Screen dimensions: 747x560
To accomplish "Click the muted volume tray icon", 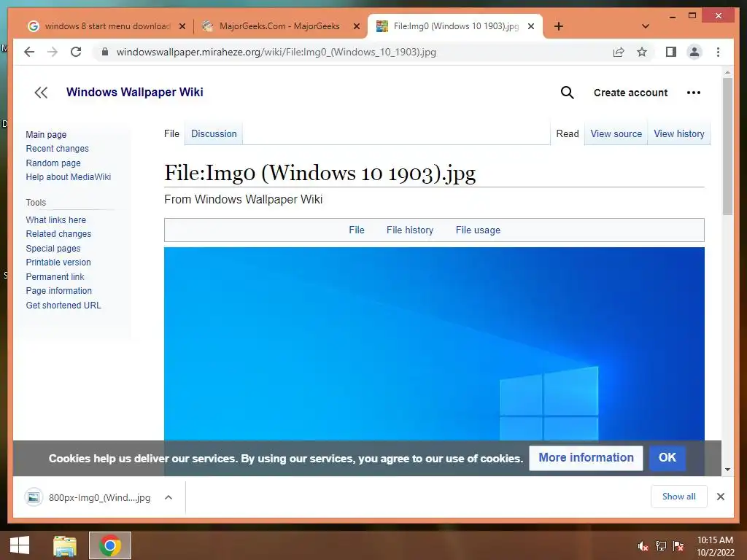I will pos(643,546).
